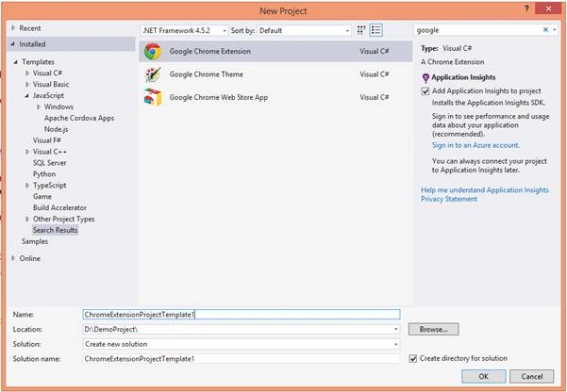Collapse the Installed section
567x392 pixels.
coord(13,44)
